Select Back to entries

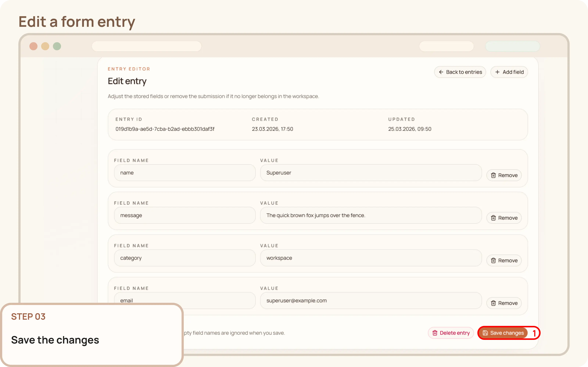(460, 72)
